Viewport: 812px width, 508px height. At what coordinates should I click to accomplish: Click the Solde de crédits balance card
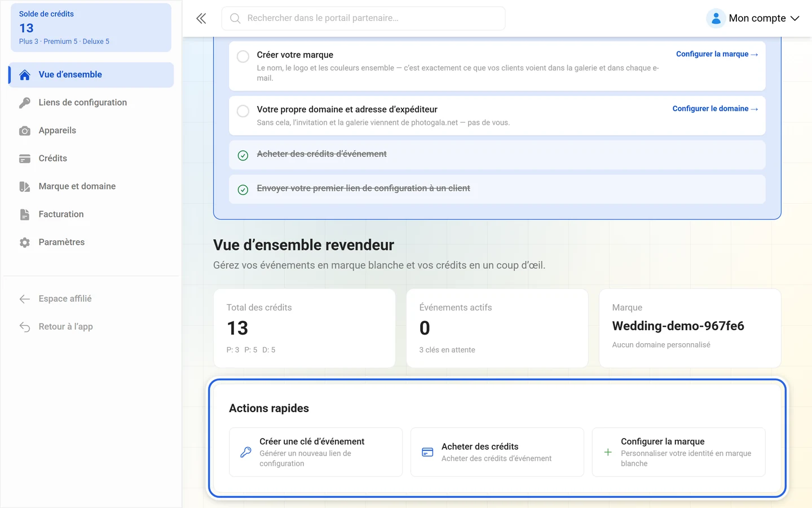pyautogui.click(x=91, y=28)
